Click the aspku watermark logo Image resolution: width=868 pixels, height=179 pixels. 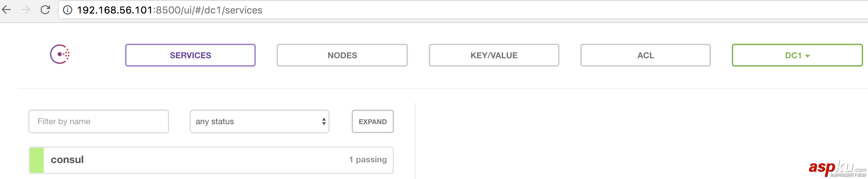pyautogui.click(x=837, y=168)
